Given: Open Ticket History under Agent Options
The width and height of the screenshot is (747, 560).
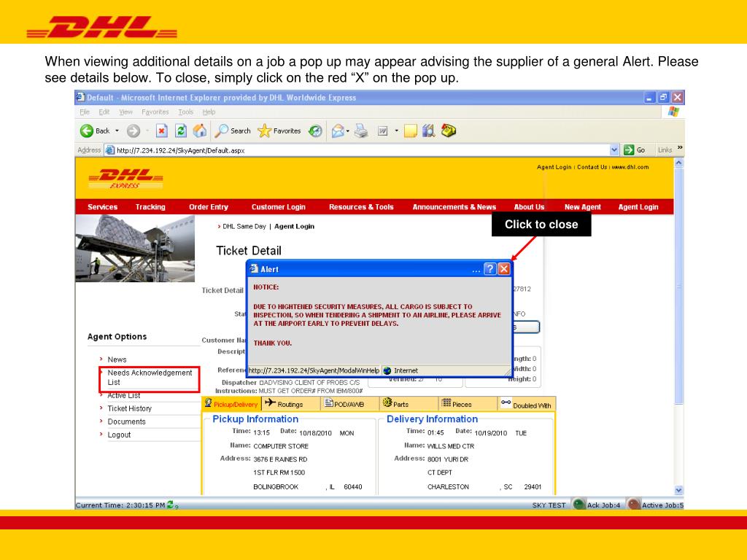Looking at the screenshot, I should click(130, 408).
